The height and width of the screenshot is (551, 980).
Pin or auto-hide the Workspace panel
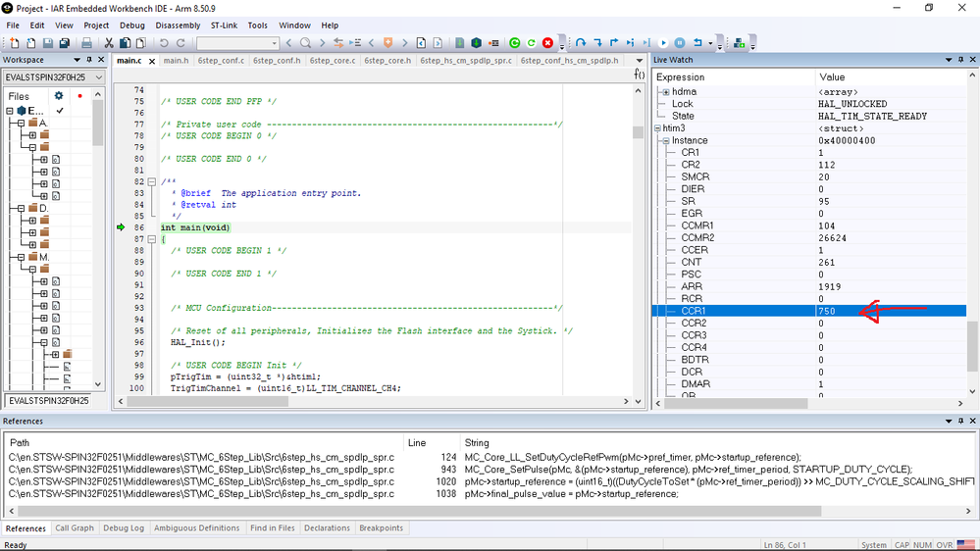[x=89, y=60]
